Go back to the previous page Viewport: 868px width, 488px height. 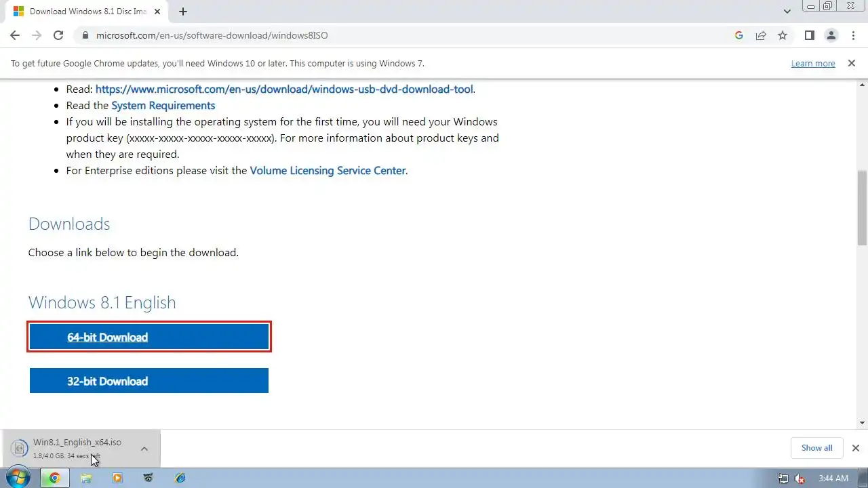pos(15,35)
